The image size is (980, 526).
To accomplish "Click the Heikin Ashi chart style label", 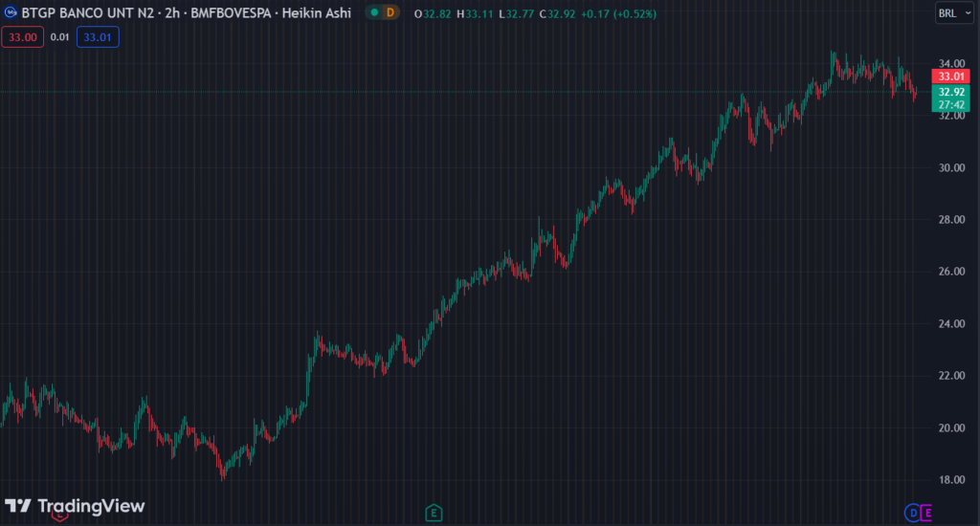I will click(316, 13).
